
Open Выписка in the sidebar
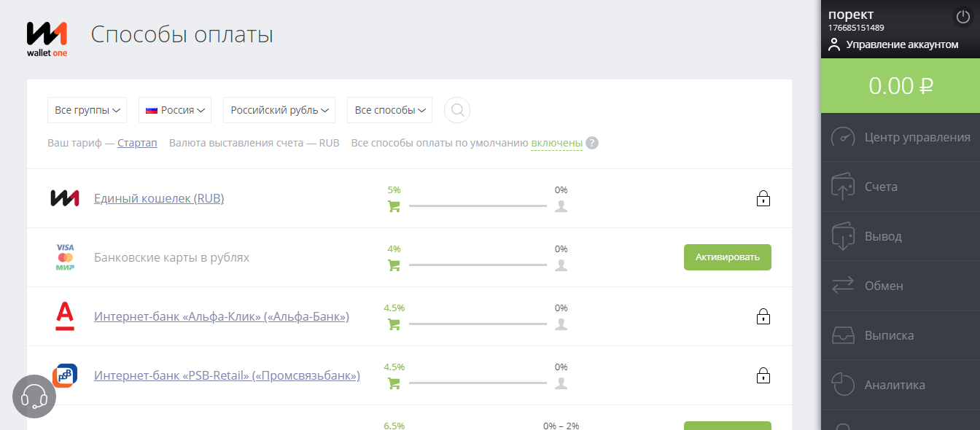coord(901,335)
